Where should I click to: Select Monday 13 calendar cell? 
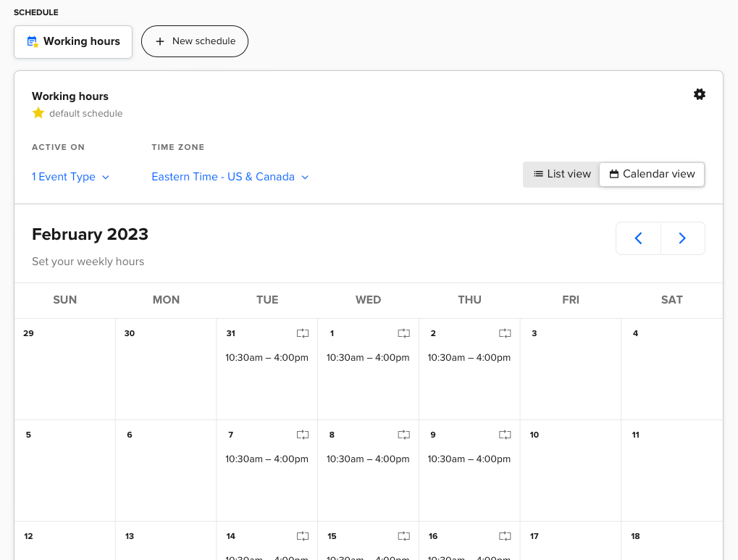tap(166, 540)
